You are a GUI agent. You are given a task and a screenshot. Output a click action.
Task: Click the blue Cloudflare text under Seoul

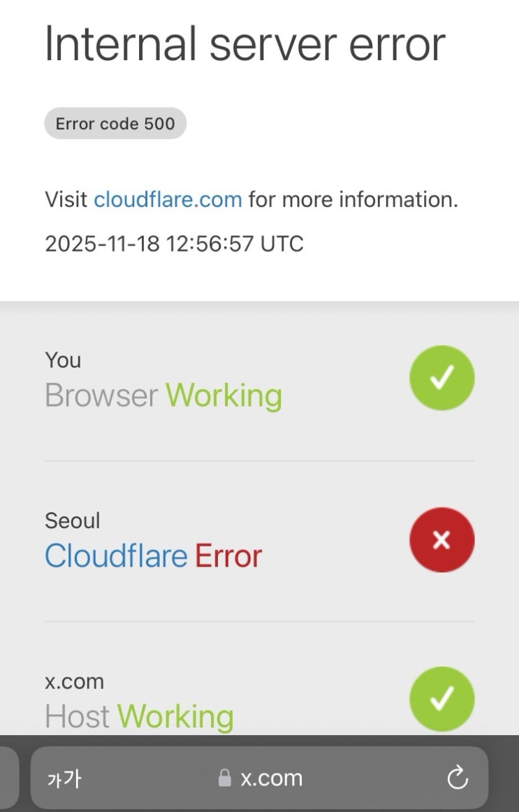click(x=116, y=556)
